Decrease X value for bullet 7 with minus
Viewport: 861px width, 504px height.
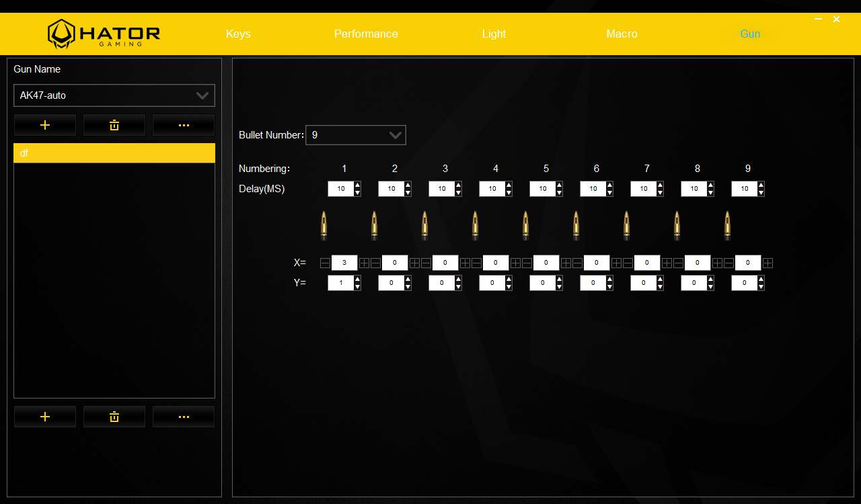(x=628, y=263)
